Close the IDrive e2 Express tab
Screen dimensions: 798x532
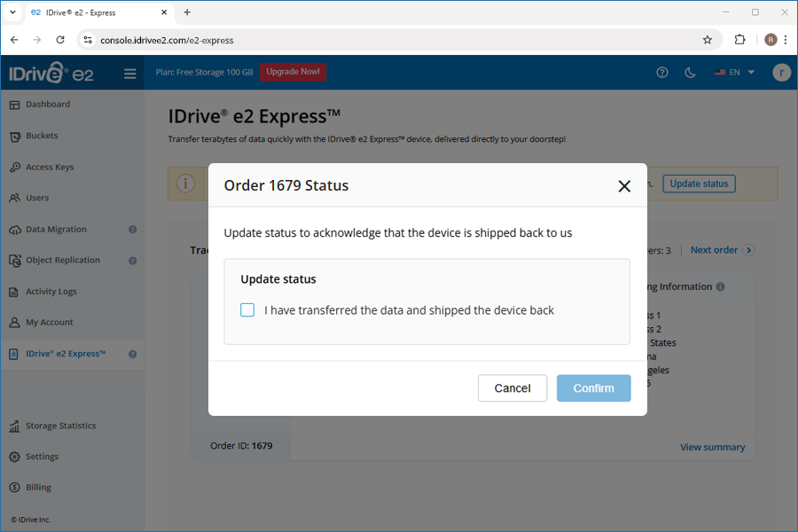coord(164,12)
